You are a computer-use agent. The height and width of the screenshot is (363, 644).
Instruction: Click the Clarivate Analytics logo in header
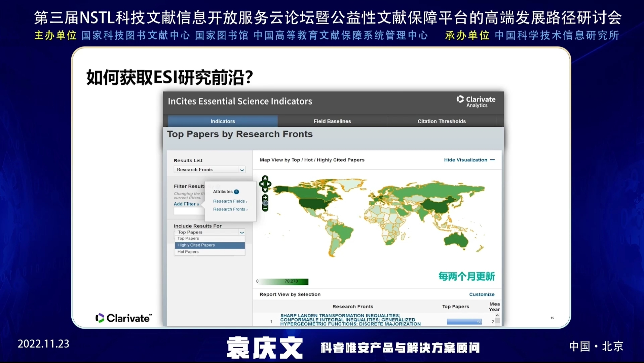pos(476,102)
